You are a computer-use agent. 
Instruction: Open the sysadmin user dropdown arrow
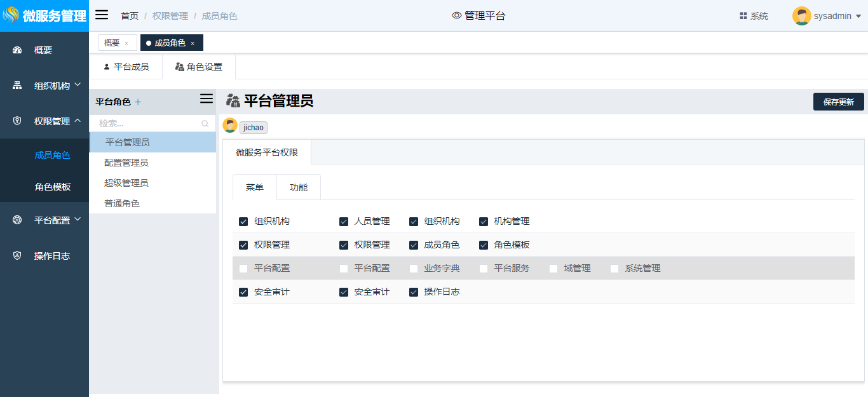point(858,17)
